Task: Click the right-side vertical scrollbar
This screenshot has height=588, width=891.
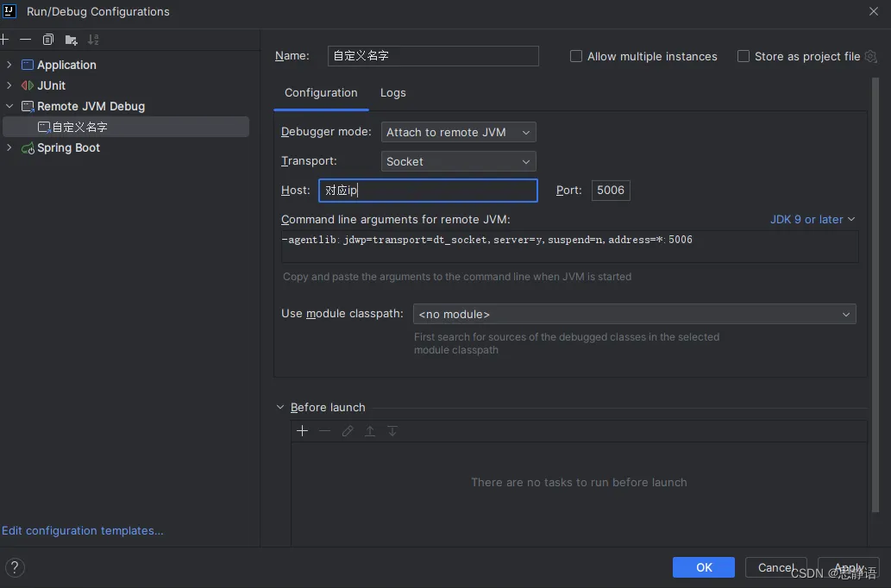Action: (x=875, y=296)
